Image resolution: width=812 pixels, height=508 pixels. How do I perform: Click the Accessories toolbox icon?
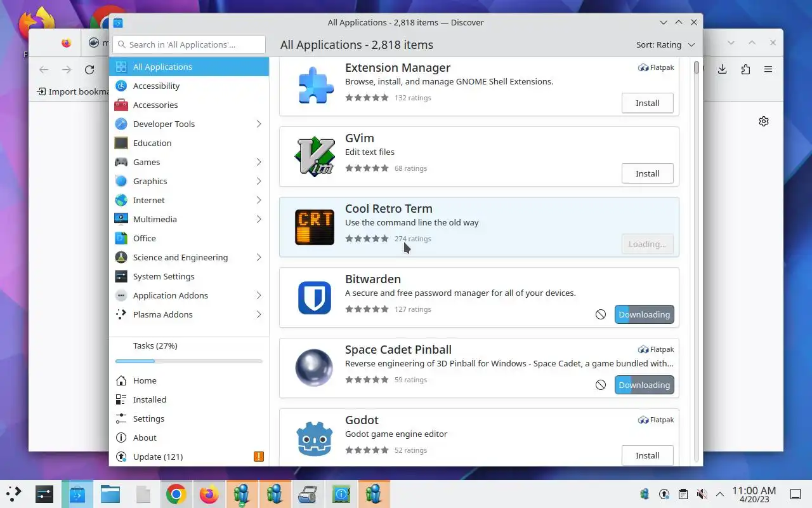[121, 105]
